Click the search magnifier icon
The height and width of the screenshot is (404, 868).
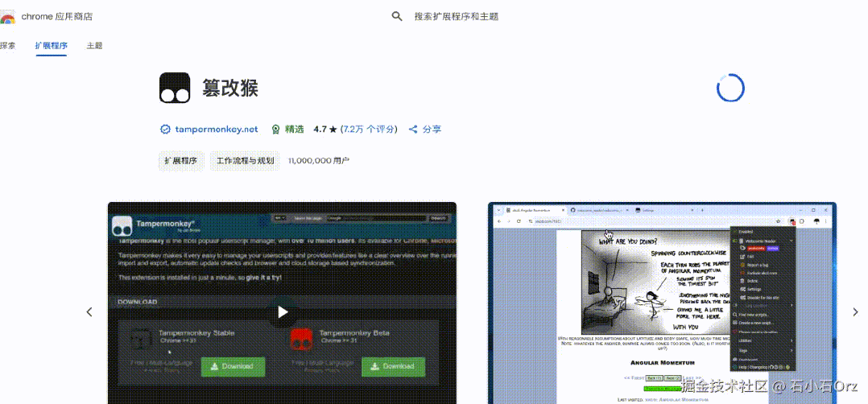397,17
